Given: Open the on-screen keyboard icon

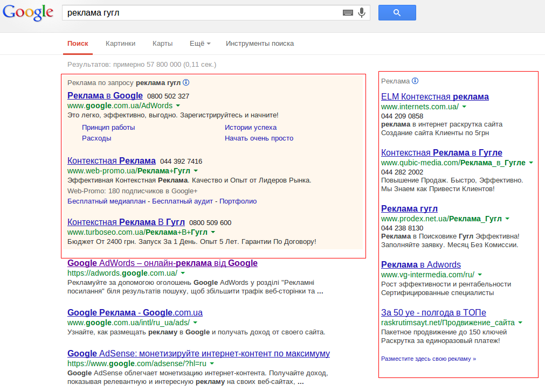Looking at the screenshot, I should pos(348,13).
